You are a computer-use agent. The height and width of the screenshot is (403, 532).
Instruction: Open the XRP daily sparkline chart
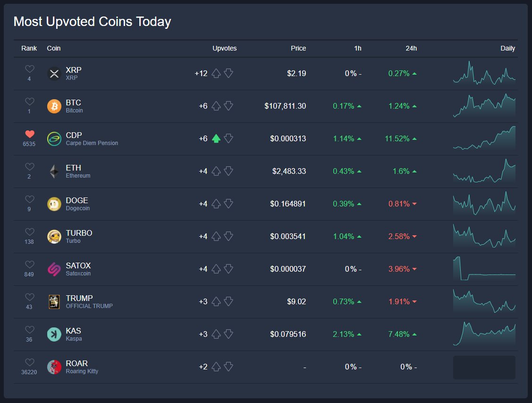pos(484,73)
